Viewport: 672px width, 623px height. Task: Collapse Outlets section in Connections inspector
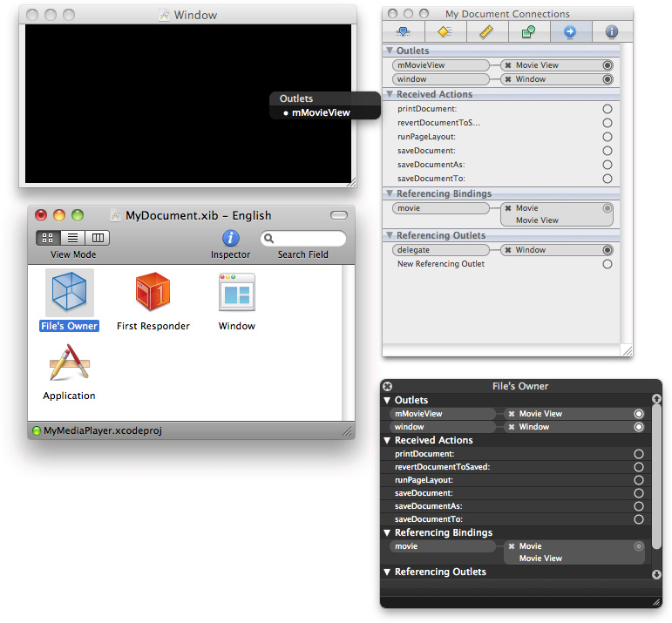(x=390, y=51)
